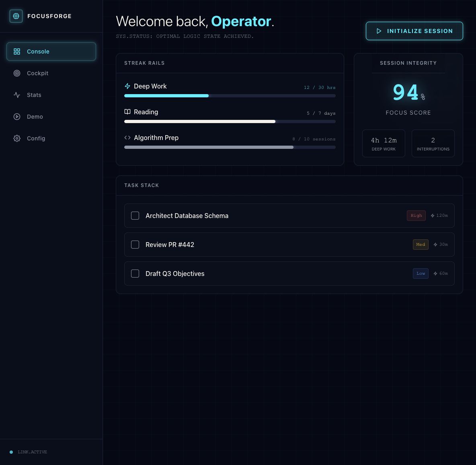Image resolution: width=476 pixels, height=465 pixels.
Task: Click the lightning bolt icon beside Deep Work
Action: pos(127,86)
